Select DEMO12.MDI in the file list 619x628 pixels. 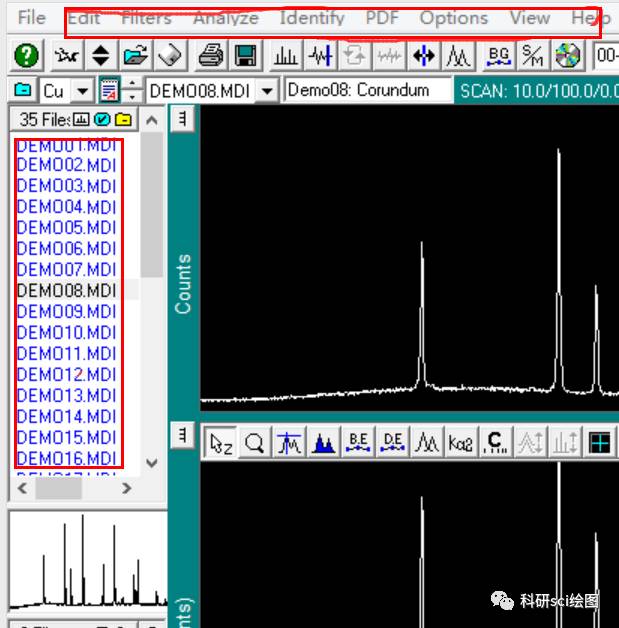point(66,374)
